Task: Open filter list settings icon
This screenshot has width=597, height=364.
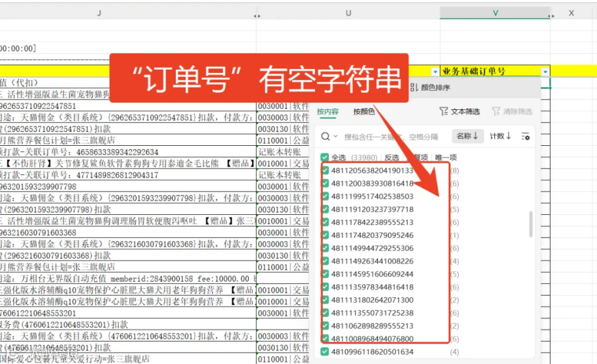Action: [x=525, y=137]
